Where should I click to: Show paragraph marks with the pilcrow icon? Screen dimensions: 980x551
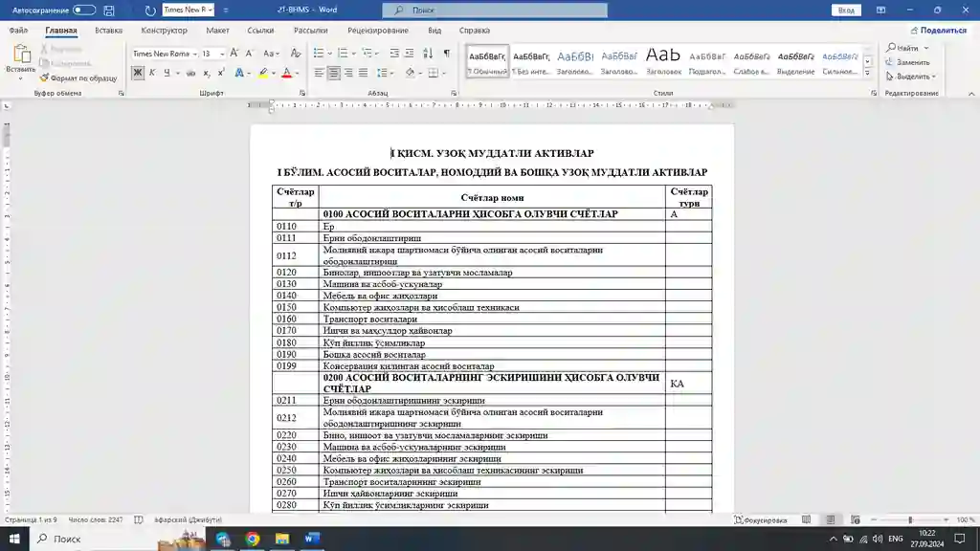pyautogui.click(x=446, y=54)
